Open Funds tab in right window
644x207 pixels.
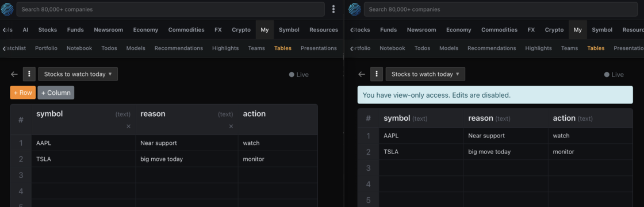coord(389,29)
